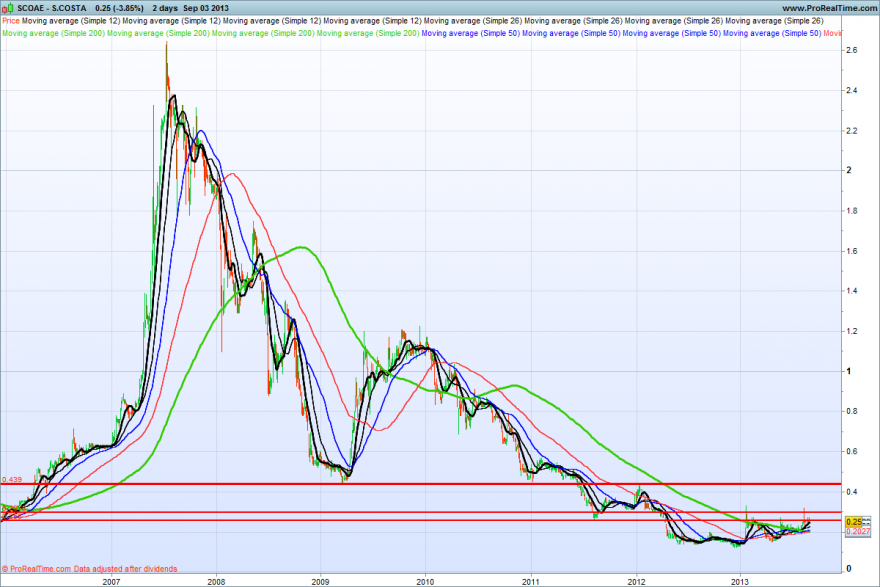The image size is (880, 587).
Task: Click the 2.2 price axis label
Action: tap(851, 131)
